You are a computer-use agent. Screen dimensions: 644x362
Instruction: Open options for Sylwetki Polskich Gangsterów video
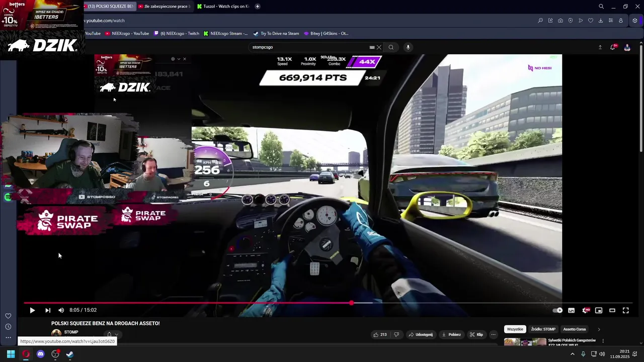pos(603,341)
